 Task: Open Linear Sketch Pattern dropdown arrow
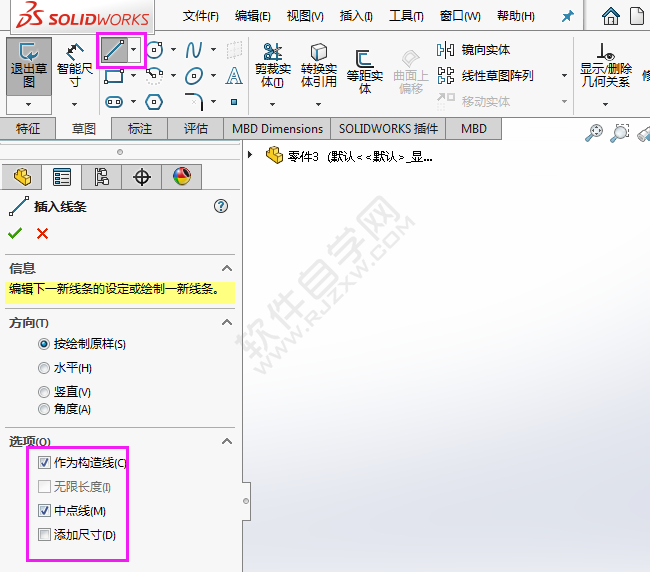tap(564, 76)
